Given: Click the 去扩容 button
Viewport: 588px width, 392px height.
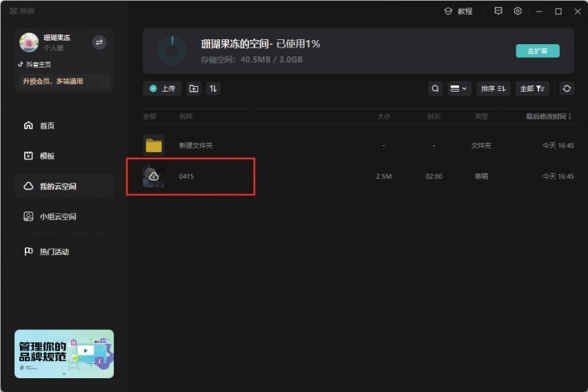Looking at the screenshot, I should 538,51.
